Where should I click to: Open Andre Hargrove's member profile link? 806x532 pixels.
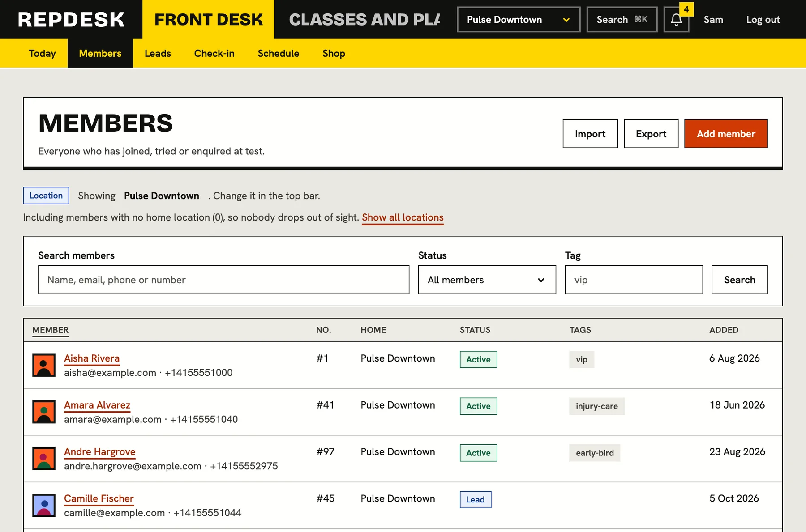(x=99, y=452)
